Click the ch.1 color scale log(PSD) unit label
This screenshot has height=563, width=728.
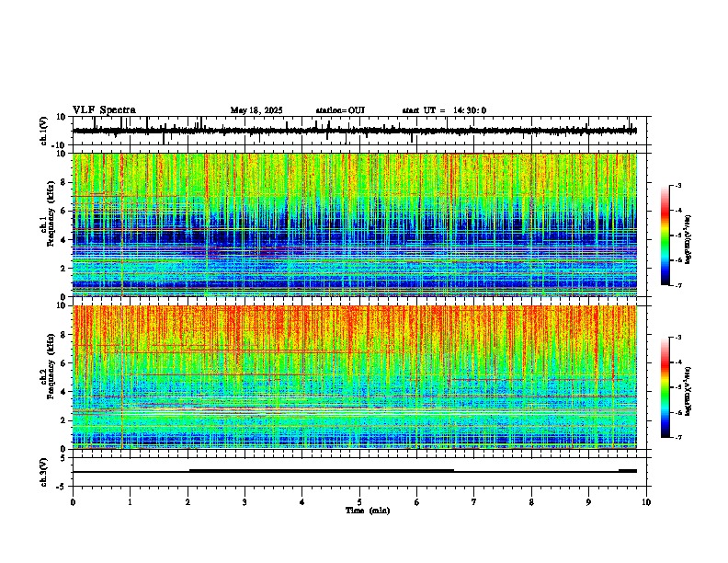[688, 240]
